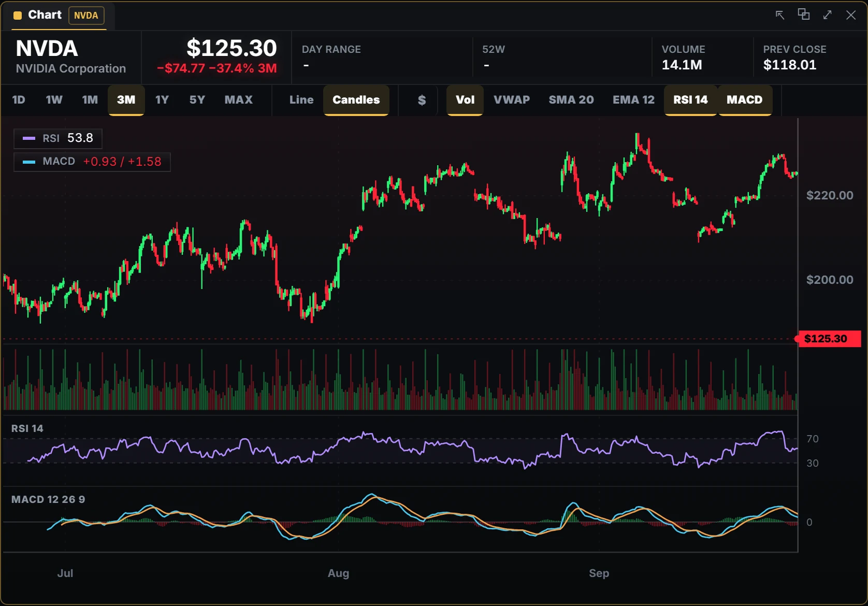868x606 pixels.
Task: Select the MAX time range
Action: click(239, 99)
